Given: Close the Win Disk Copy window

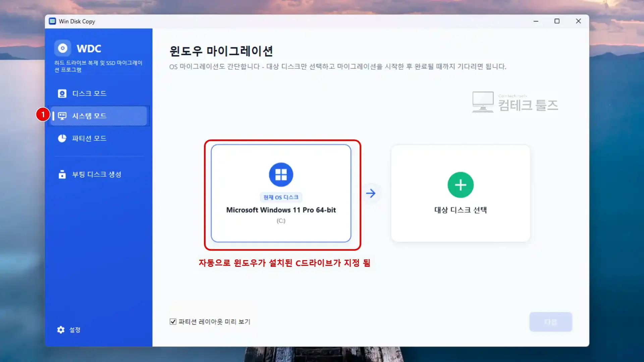Looking at the screenshot, I should tap(578, 21).
